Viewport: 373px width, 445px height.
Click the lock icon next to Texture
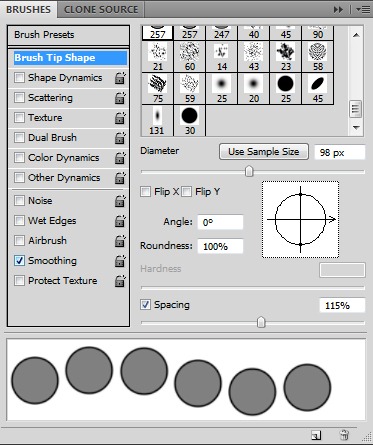tap(120, 118)
